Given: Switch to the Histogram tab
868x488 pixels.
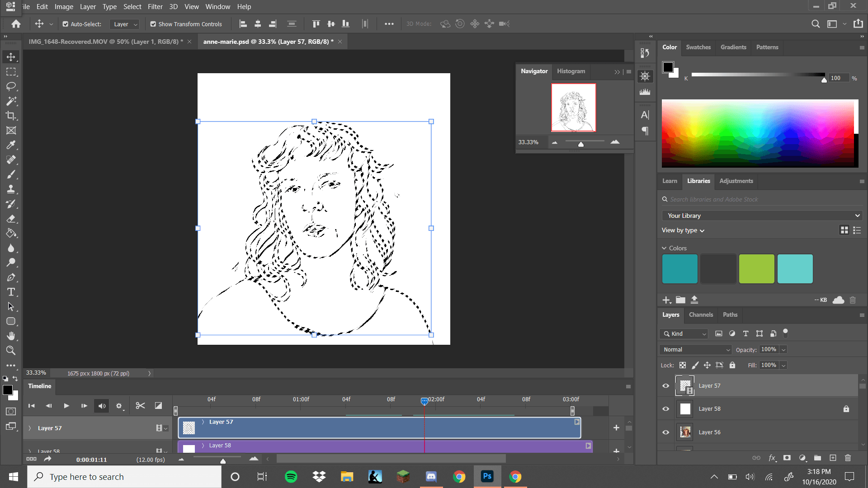Looking at the screenshot, I should pos(571,71).
